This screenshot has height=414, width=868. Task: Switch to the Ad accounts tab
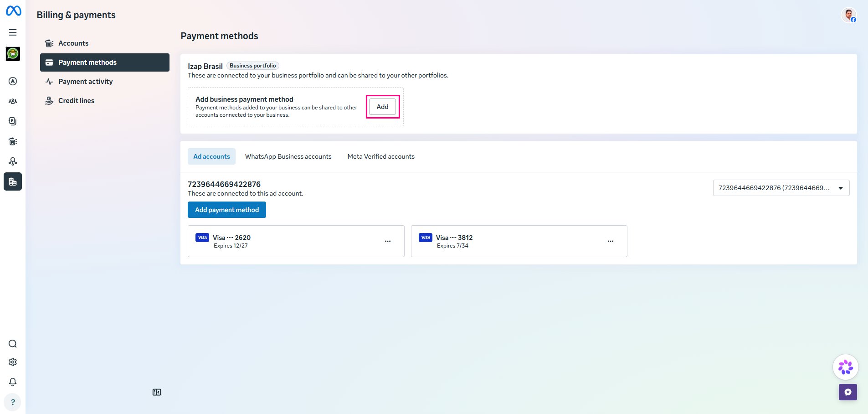click(211, 156)
